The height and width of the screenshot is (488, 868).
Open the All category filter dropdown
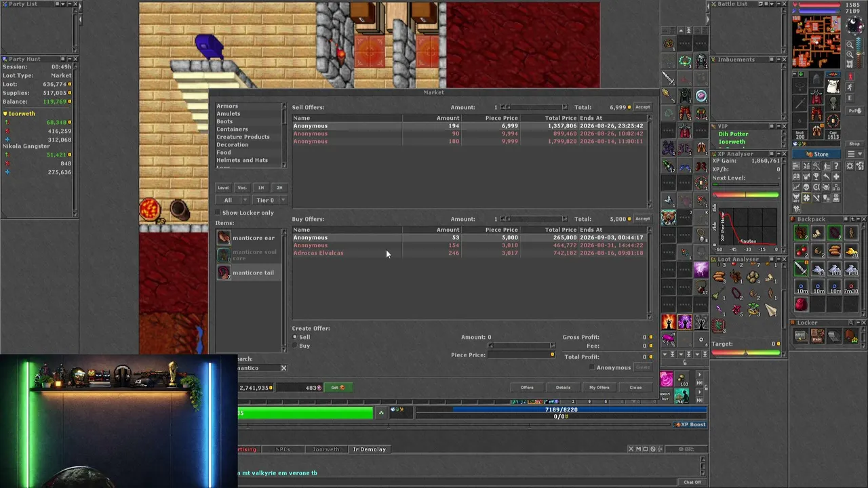pos(232,200)
